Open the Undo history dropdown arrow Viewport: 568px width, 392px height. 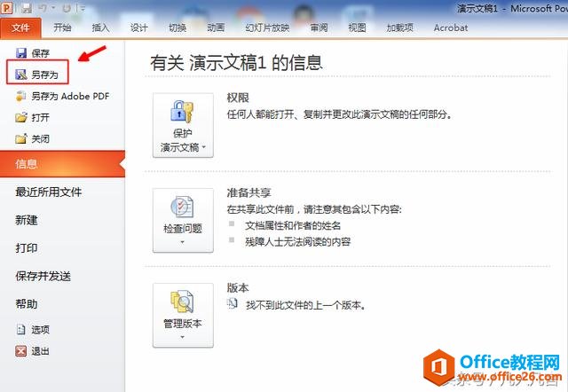[53, 8]
